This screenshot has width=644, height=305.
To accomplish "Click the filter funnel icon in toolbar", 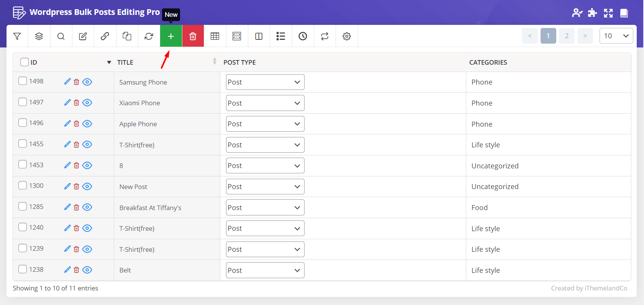I will pos(17,36).
